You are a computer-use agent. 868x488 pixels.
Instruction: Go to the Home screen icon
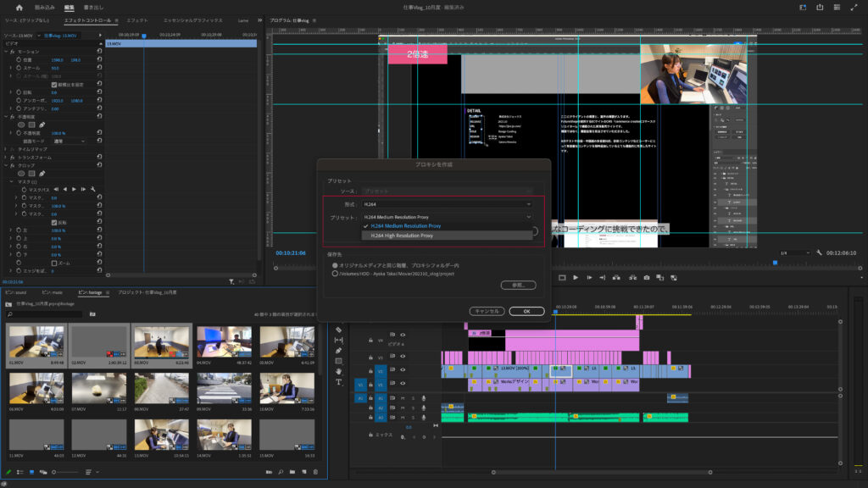pyautogui.click(x=19, y=7)
